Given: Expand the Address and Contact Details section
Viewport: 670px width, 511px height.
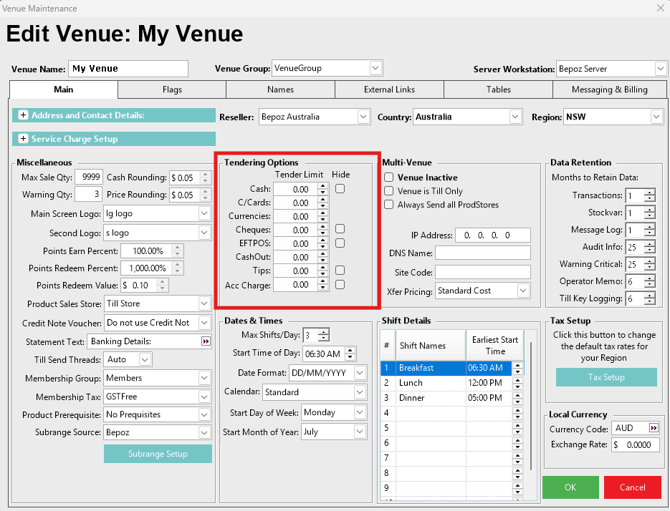Looking at the screenshot, I should [x=23, y=115].
